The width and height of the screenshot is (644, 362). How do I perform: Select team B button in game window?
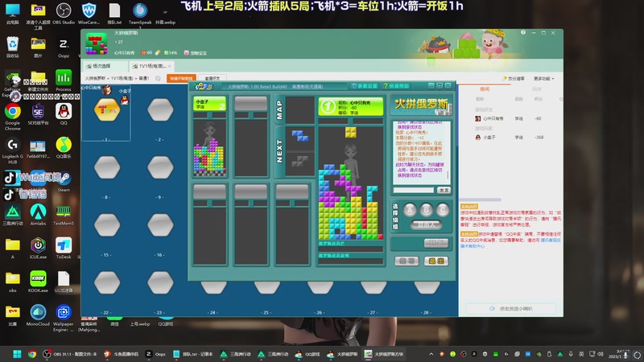point(426,210)
